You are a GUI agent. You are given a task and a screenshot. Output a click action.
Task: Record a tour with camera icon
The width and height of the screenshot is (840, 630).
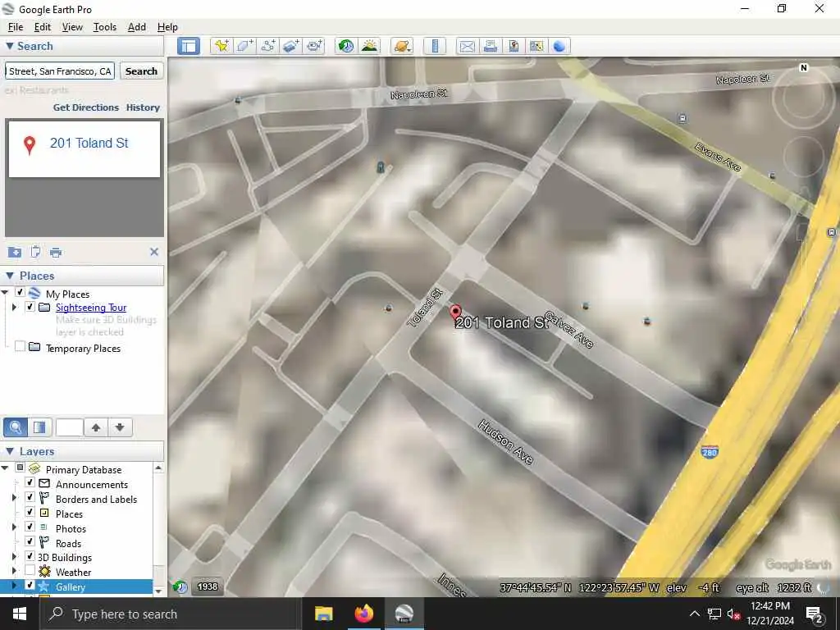click(x=314, y=46)
